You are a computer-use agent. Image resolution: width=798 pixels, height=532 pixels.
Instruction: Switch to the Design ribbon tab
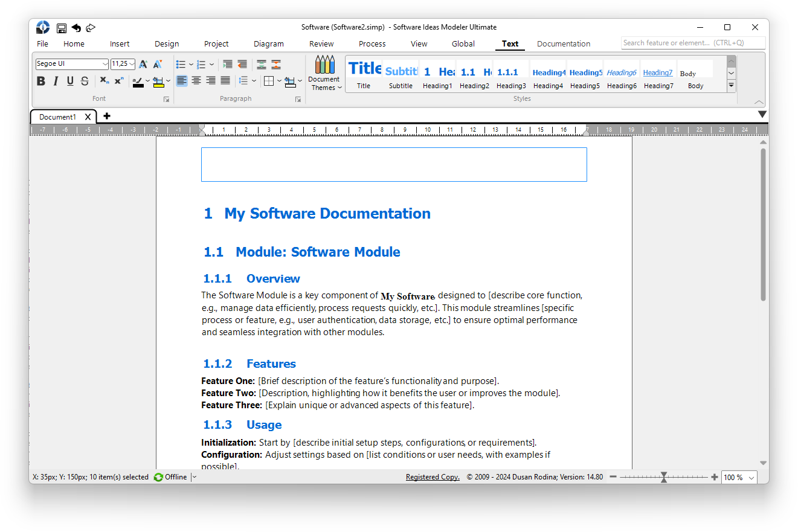pos(167,43)
